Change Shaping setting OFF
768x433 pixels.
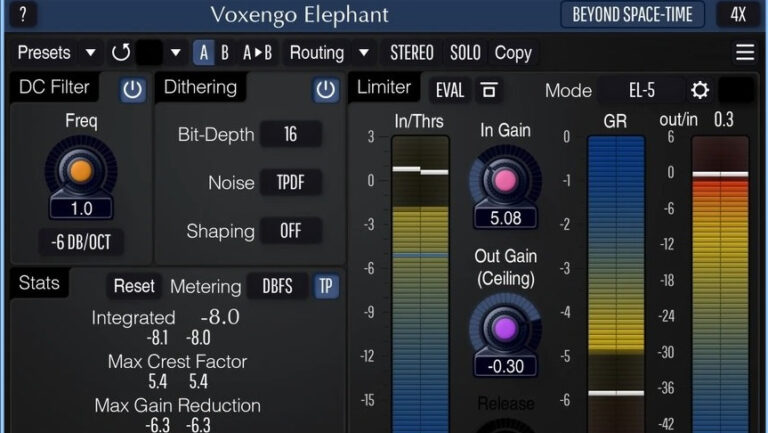tap(291, 231)
